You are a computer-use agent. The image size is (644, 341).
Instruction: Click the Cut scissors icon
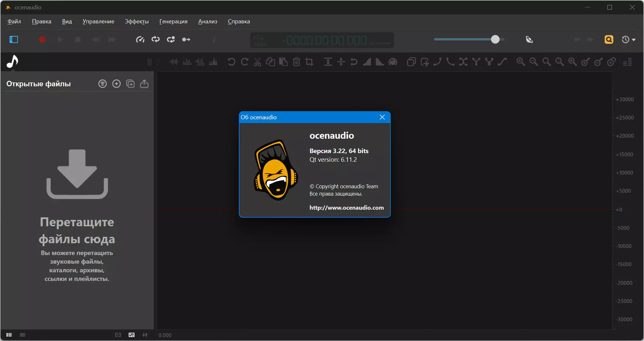[258, 62]
